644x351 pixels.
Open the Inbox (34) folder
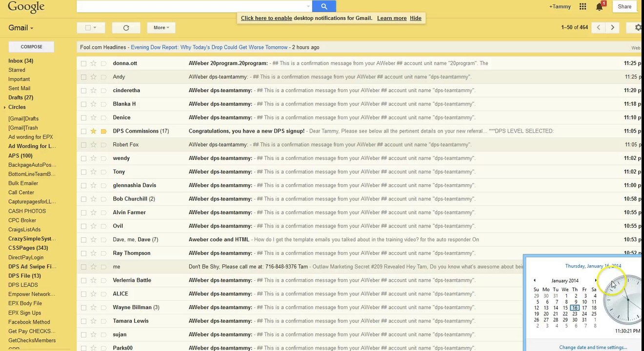click(20, 61)
